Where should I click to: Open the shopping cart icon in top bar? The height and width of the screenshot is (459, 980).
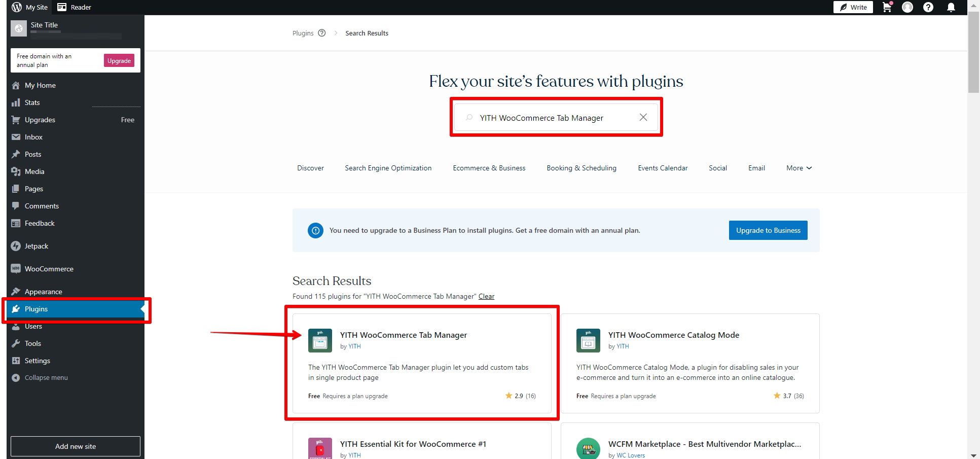887,7
